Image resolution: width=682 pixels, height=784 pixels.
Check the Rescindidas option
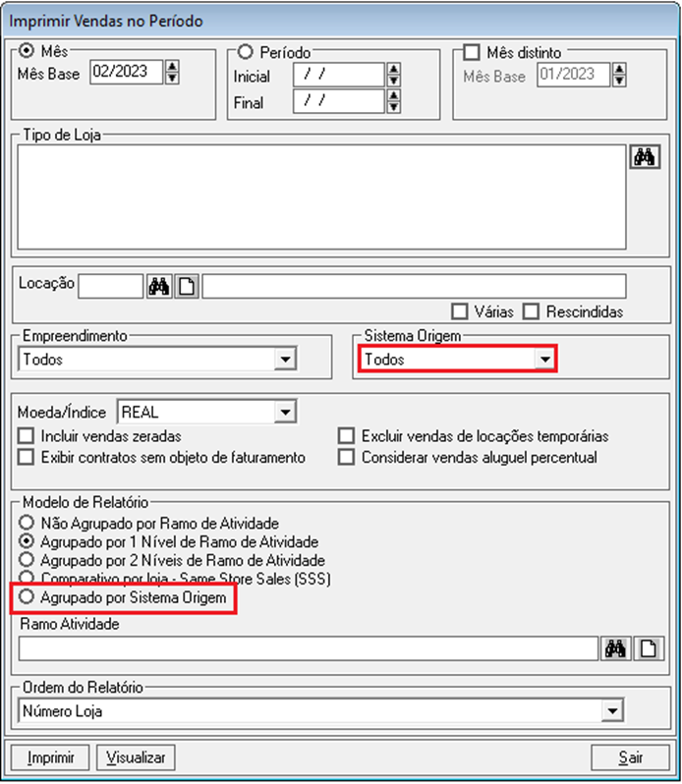[x=531, y=311]
